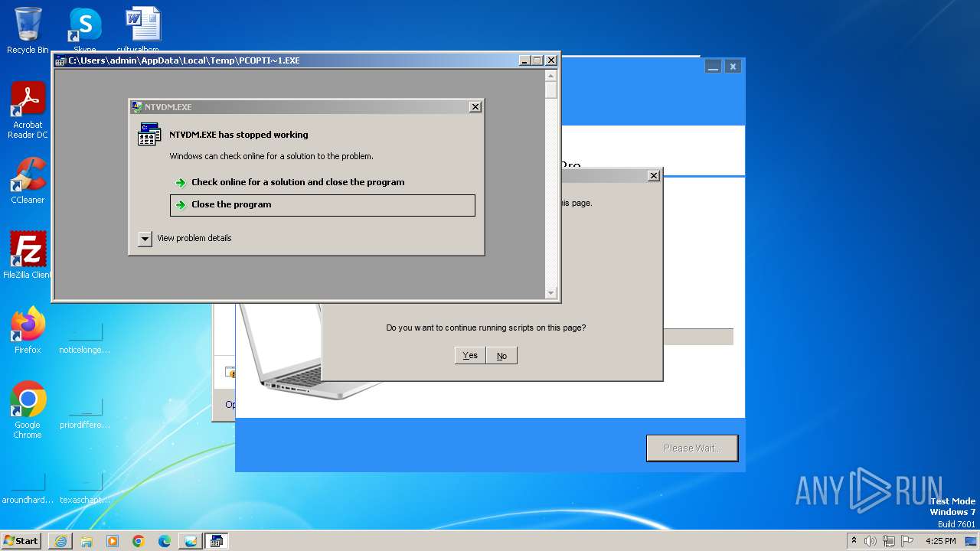This screenshot has width=980, height=551.
Task: Open the network tray icon
Action: (889, 541)
